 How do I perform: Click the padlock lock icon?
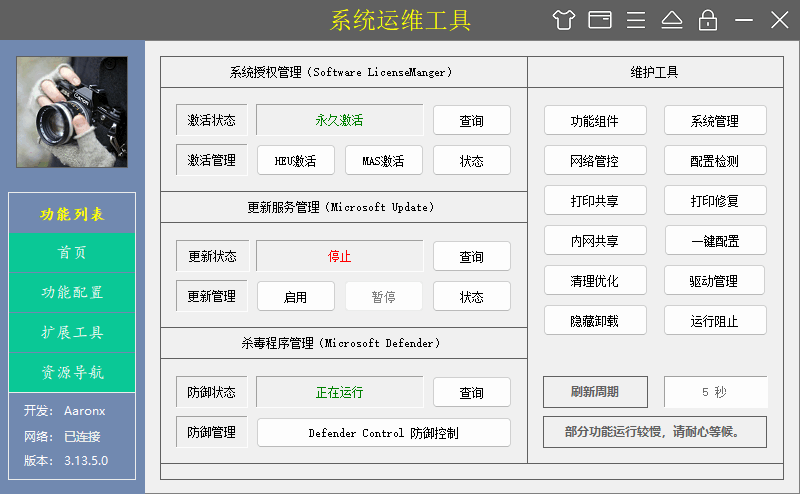[708, 20]
